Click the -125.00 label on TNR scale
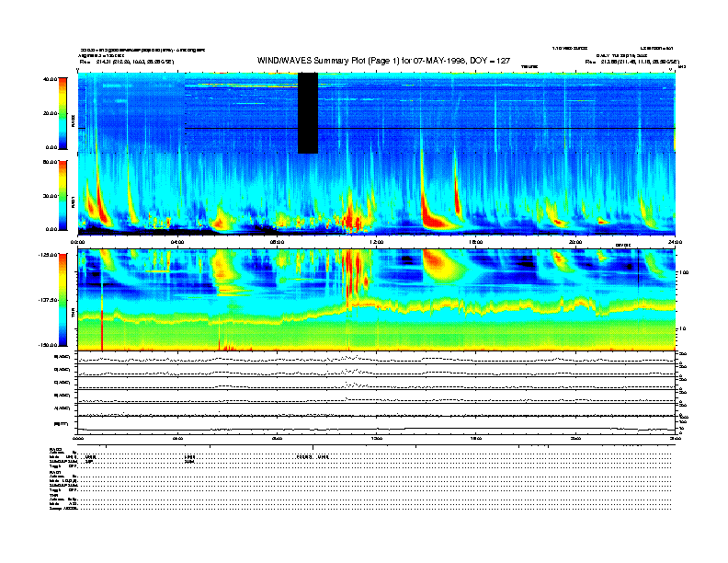The width and height of the screenshot is (728, 563). pos(49,255)
